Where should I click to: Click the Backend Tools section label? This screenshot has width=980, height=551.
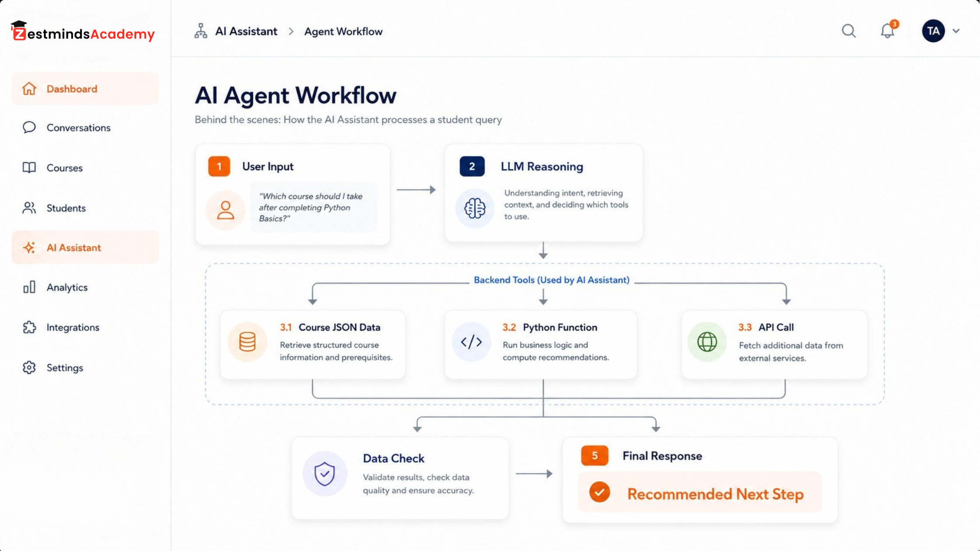[x=551, y=280]
